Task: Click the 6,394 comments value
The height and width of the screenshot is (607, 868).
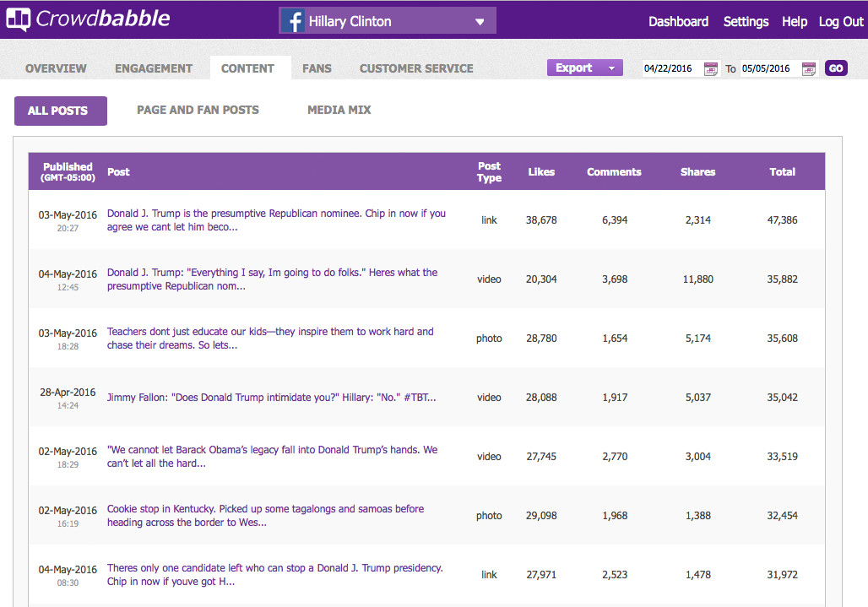Action: 615,220
